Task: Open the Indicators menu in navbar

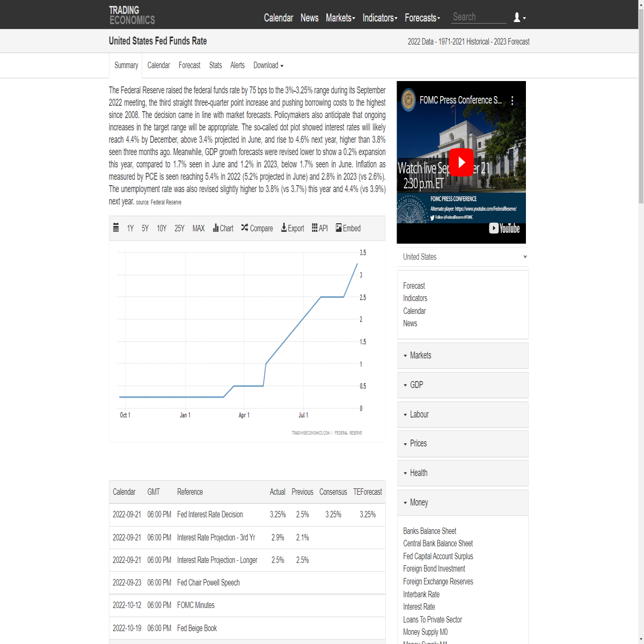Action: click(x=380, y=18)
